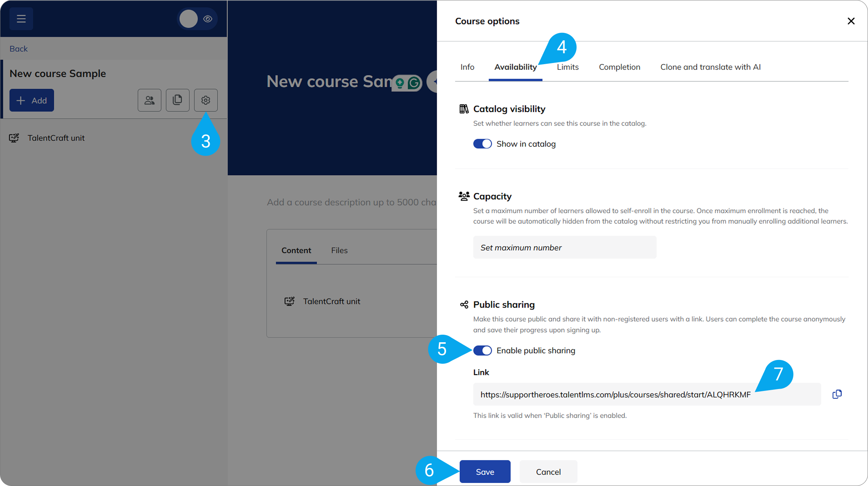This screenshot has width=868, height=486.
Task: Cancel the course options changes
Action: [x=548, y=472]
